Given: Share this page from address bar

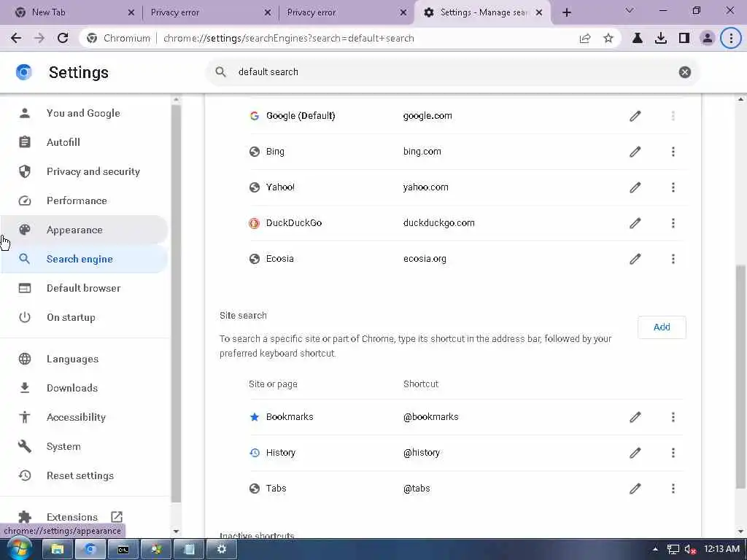Looking at the screenshot, I should pos(585,38).
